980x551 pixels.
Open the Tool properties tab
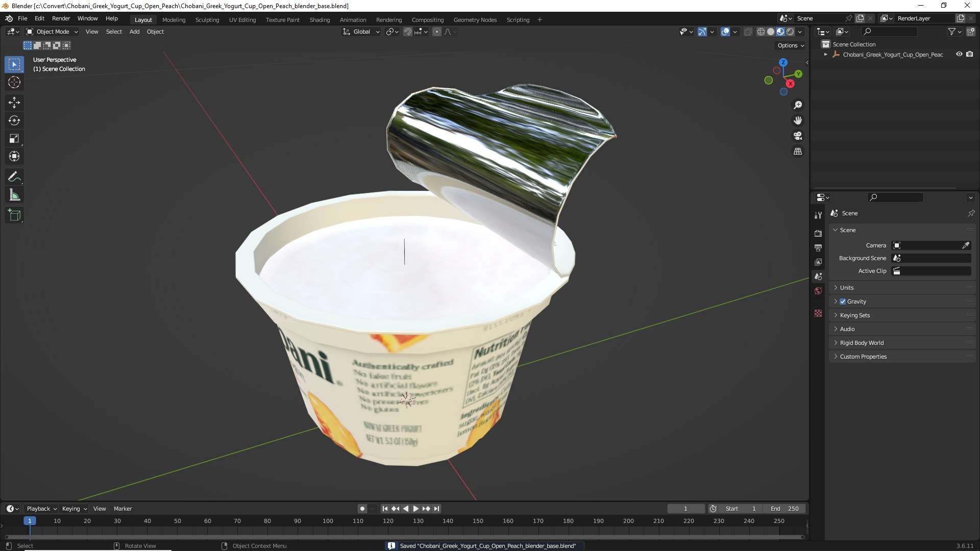(818, 215)
